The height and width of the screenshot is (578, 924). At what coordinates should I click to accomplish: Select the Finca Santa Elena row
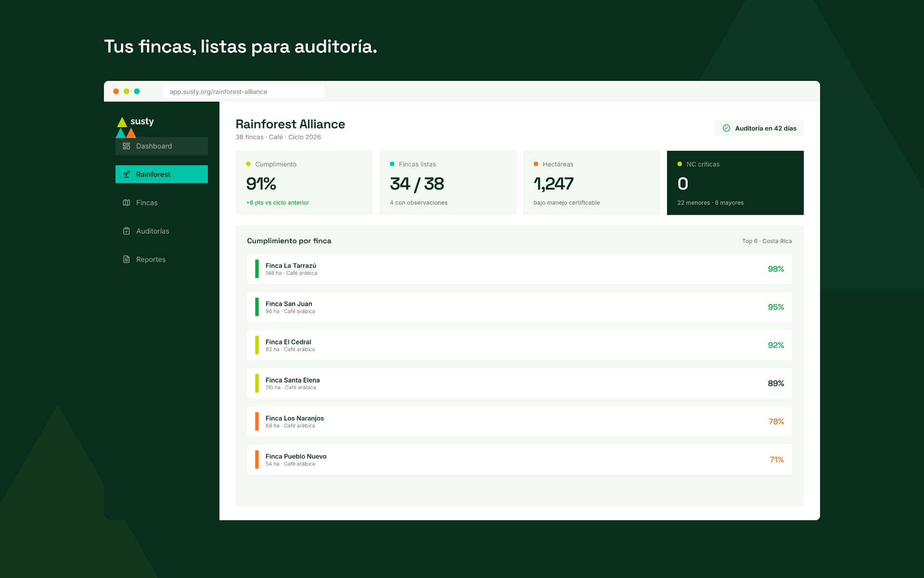tap(520, 383)
